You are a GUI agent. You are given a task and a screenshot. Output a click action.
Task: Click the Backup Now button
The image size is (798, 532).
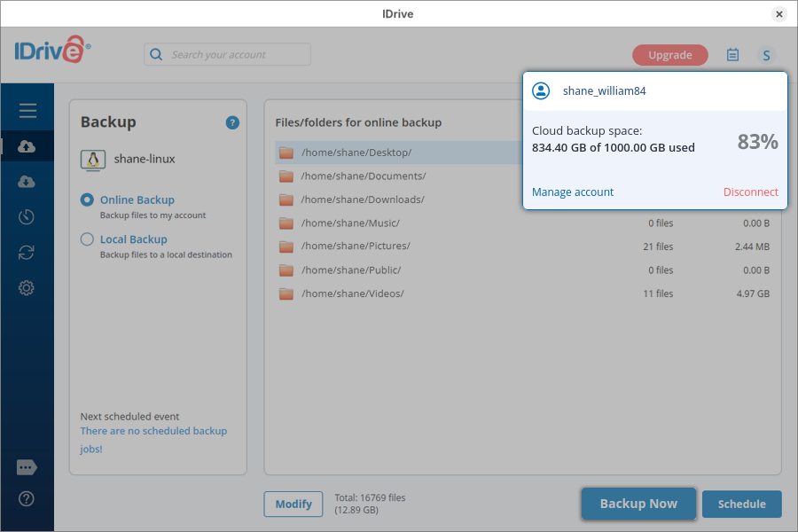click(x=638, y=504)
